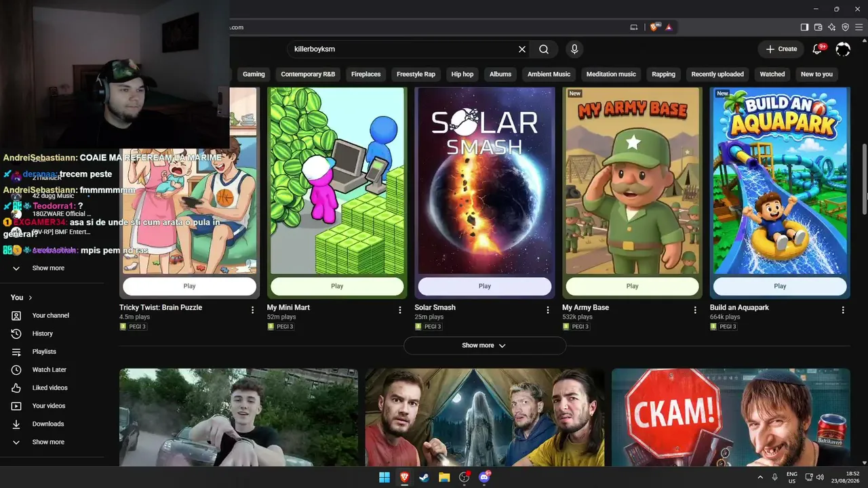The width and height of the screenshot is (868, 488).
Task: Open Discord from the taskbar
Action: [x=484, y=477]
